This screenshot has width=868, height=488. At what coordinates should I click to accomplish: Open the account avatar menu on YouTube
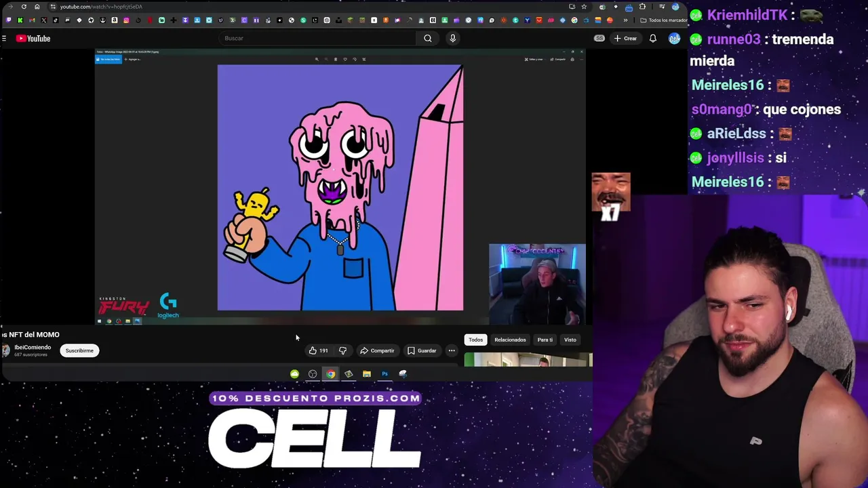674,39
